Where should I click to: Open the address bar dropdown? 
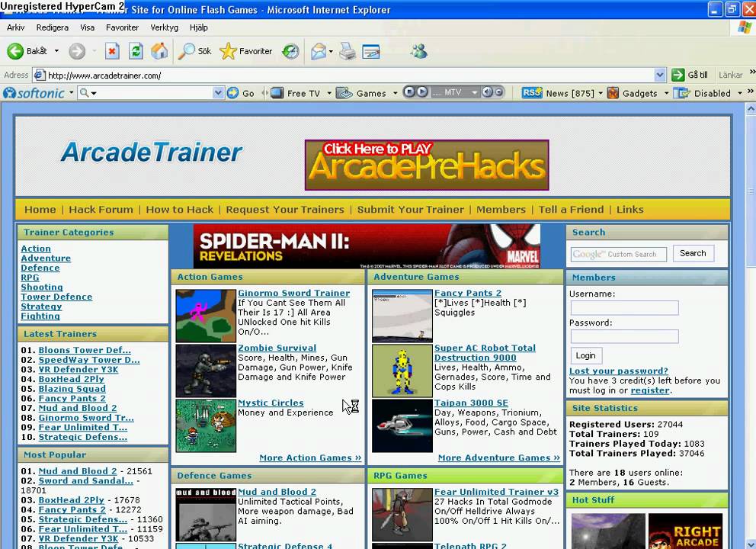(x=660, y=75)
